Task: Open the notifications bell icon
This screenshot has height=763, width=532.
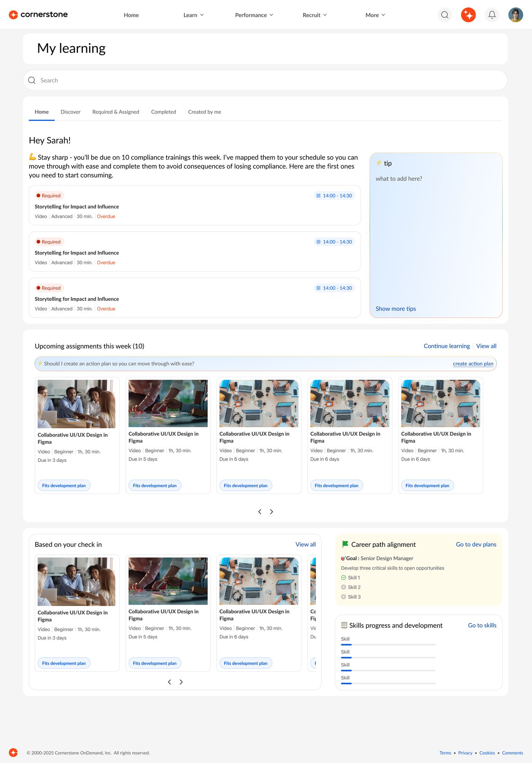Action: tap(492, 15)
